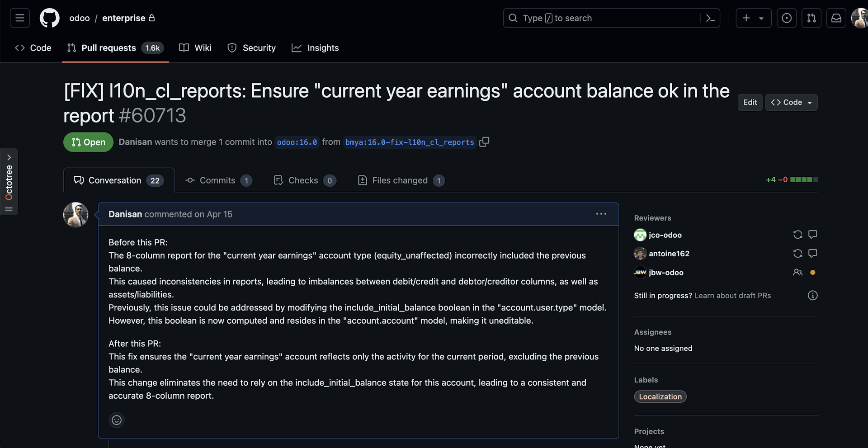Open the command palette icon
The image size is (868, 448).
710,18
